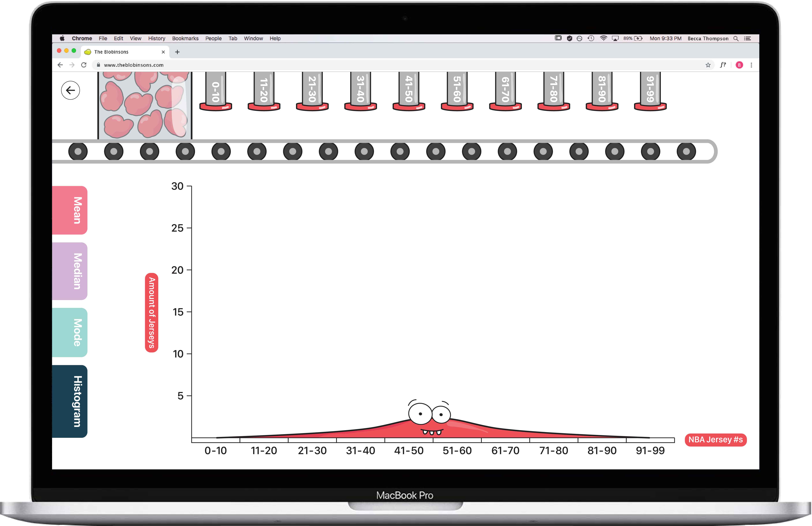
Task: Select The Blobinsons browser tab
Action: pos(125,52)
